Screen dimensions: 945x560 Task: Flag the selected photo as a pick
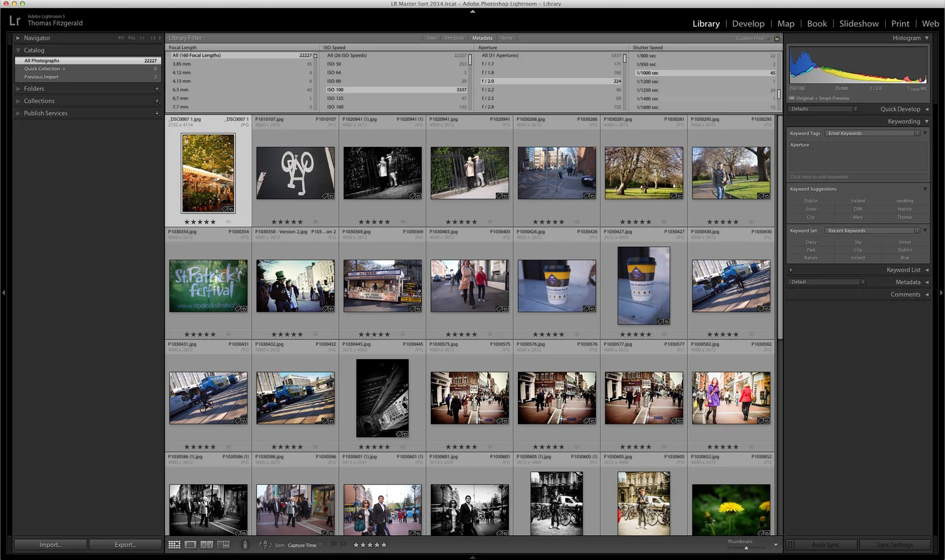[x=334, y=545]
